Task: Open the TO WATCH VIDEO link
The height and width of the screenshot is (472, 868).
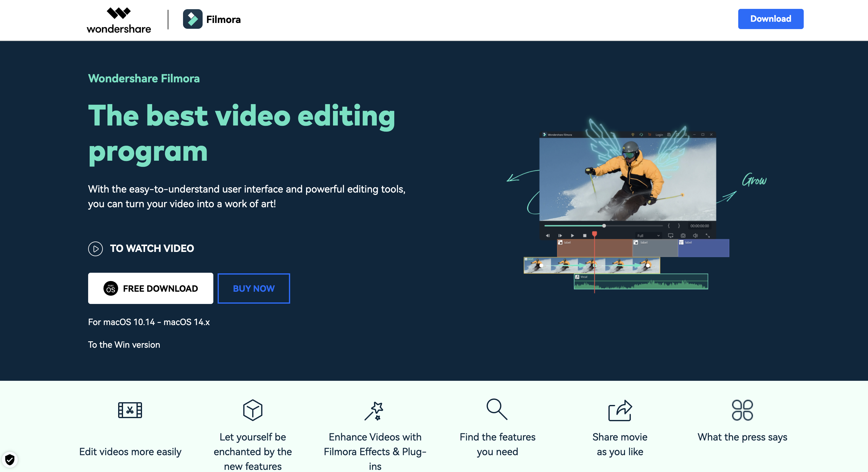Action: click(x=152, y=249)
